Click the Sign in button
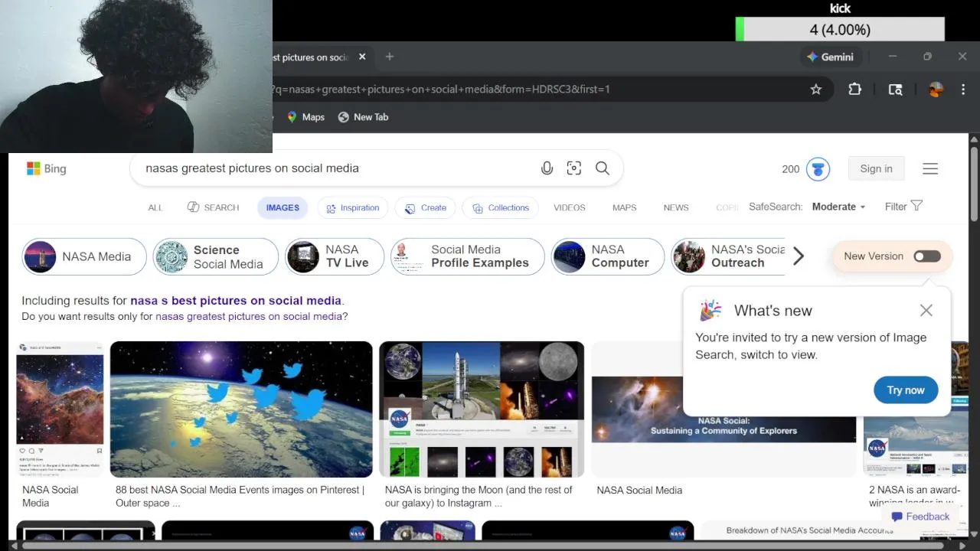The height and width of the screenshot is (551, 980). tap(876, 168)
